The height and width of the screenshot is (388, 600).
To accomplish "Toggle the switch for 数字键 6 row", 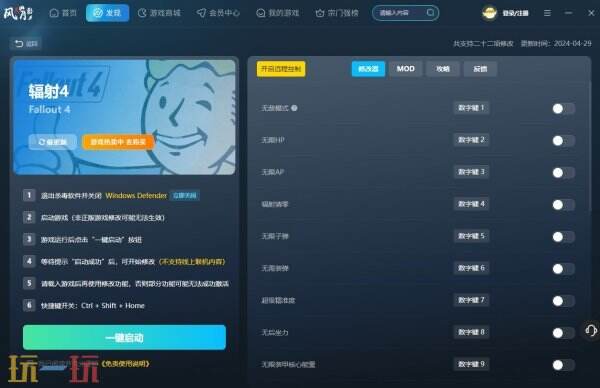I will (563, 269).
